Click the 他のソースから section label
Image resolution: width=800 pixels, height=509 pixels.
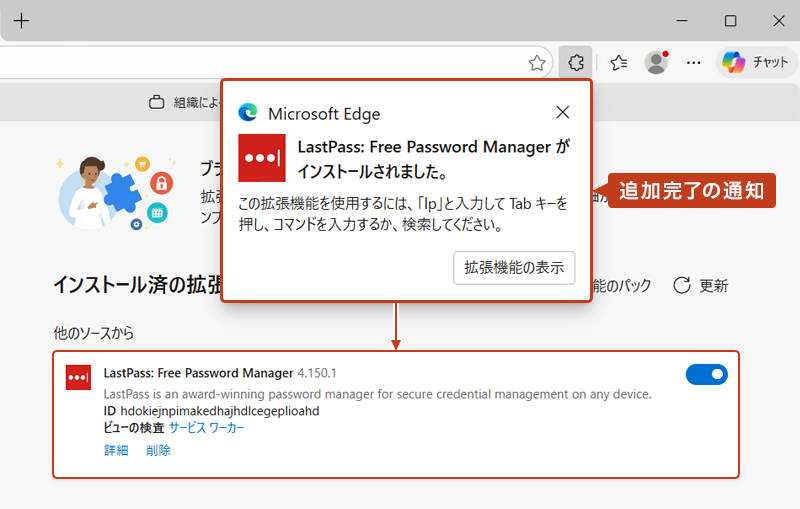click(x=93, y=333)
